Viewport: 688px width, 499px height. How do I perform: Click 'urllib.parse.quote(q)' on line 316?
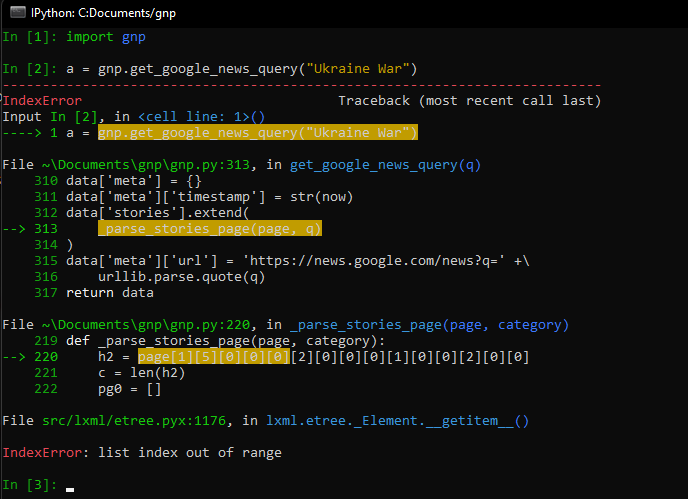click(x=181, y=277)
